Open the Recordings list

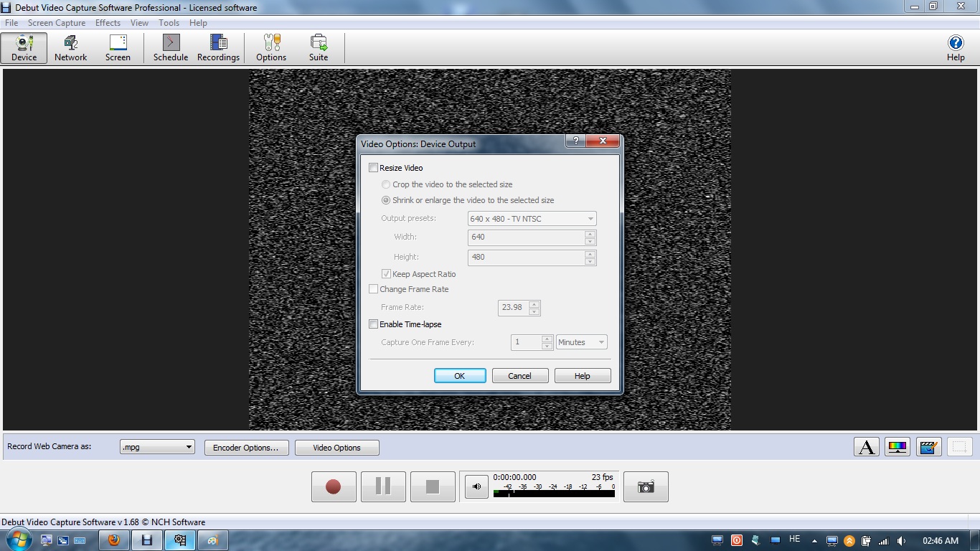click(218, 48)
